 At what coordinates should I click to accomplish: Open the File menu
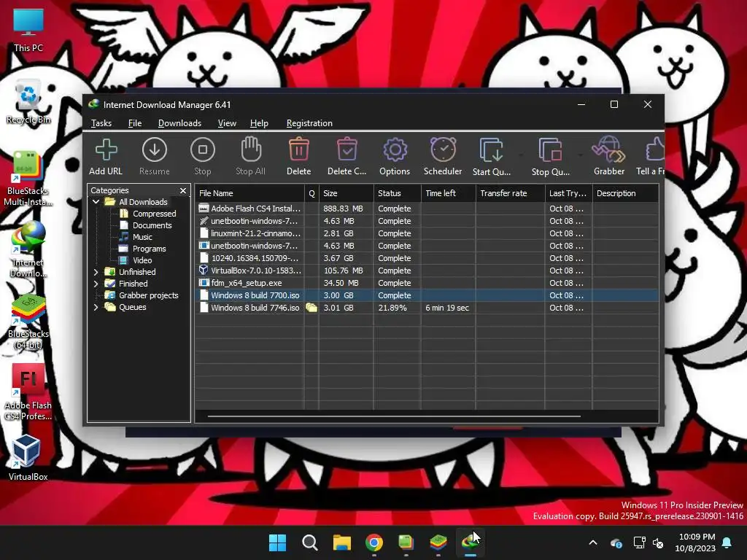[135, 123]
